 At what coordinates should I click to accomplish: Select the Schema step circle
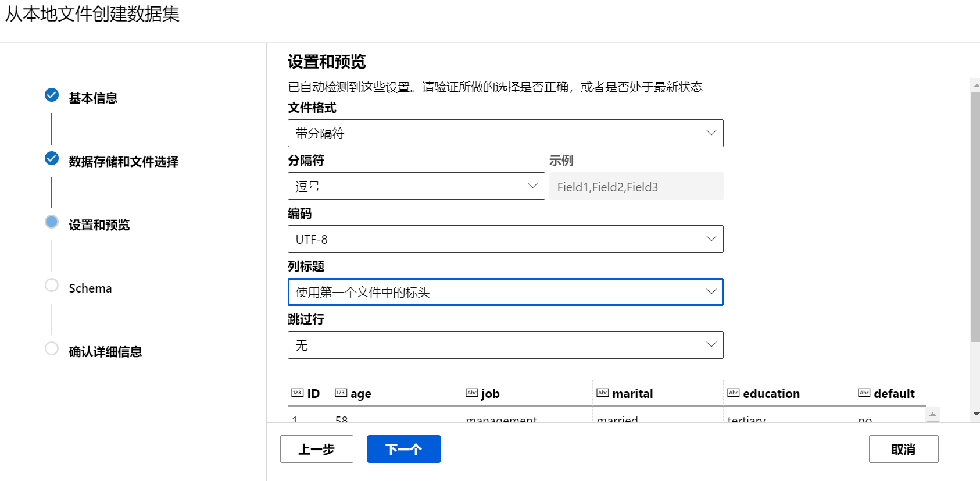click(x=52, y=285)
